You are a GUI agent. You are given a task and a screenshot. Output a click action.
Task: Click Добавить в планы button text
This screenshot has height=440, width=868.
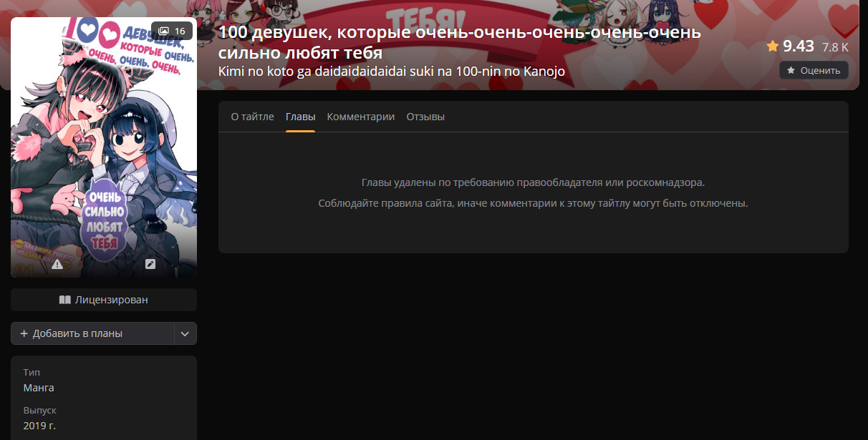tap(77, 333)
